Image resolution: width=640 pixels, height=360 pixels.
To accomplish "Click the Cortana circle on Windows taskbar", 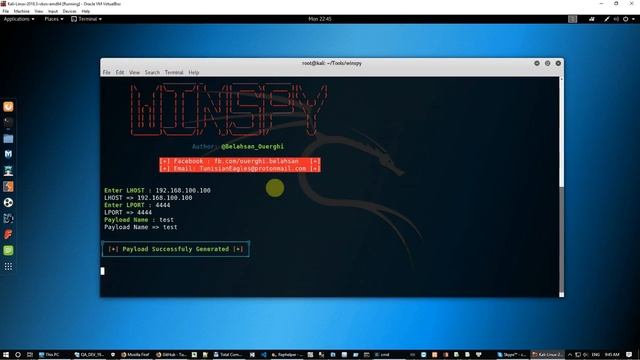I will pos(18,355).
